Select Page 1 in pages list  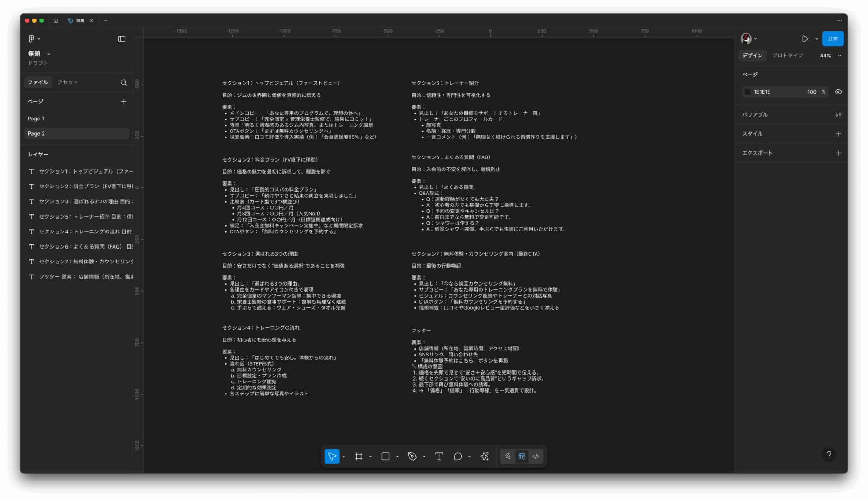click(36, 119)
